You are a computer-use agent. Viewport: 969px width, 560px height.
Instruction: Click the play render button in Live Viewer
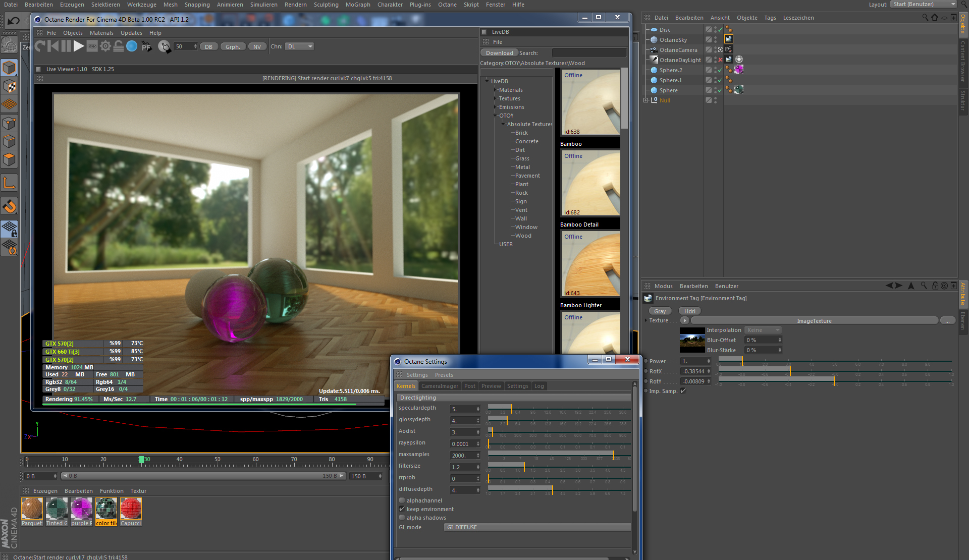click(x=78, y=46)
